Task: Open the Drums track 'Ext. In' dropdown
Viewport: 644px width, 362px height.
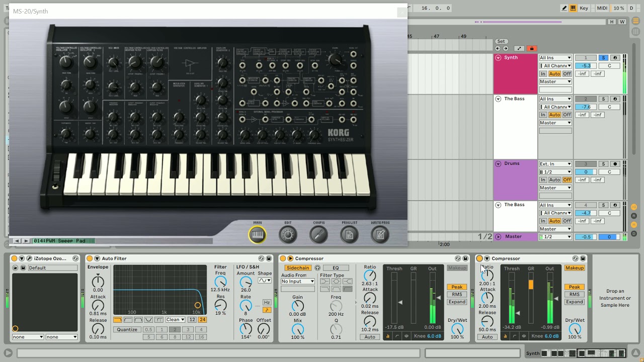Action: [x=555, y=164]
